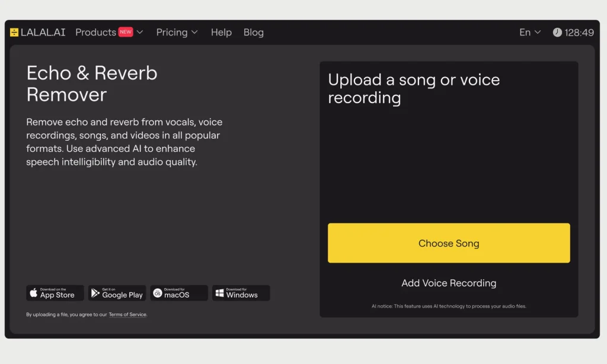This screenshot has height=364, width=607.
Task: Open the Terms of Service link
Action: [127, 314]
